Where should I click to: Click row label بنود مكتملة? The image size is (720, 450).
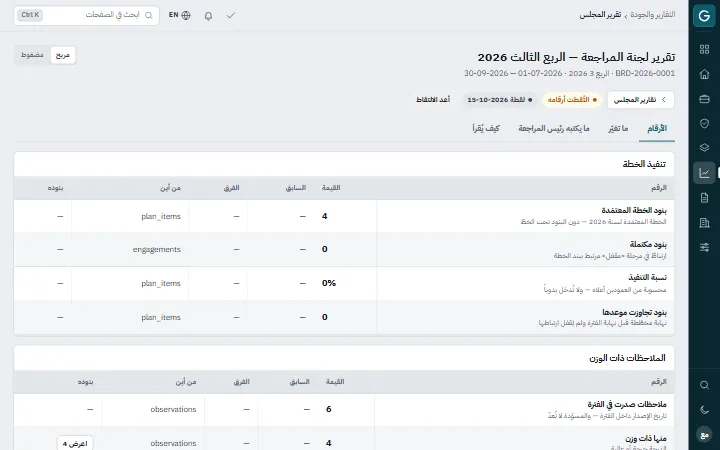648,244
